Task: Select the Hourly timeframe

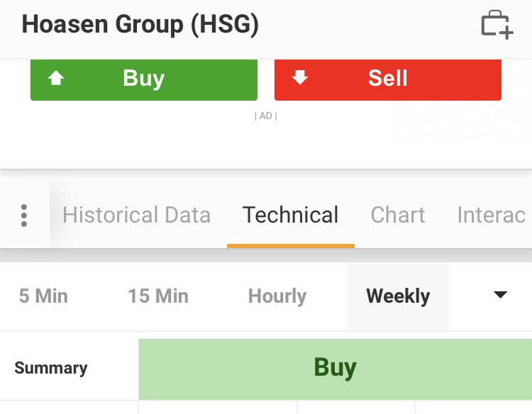Action: (x=277, y=296)
